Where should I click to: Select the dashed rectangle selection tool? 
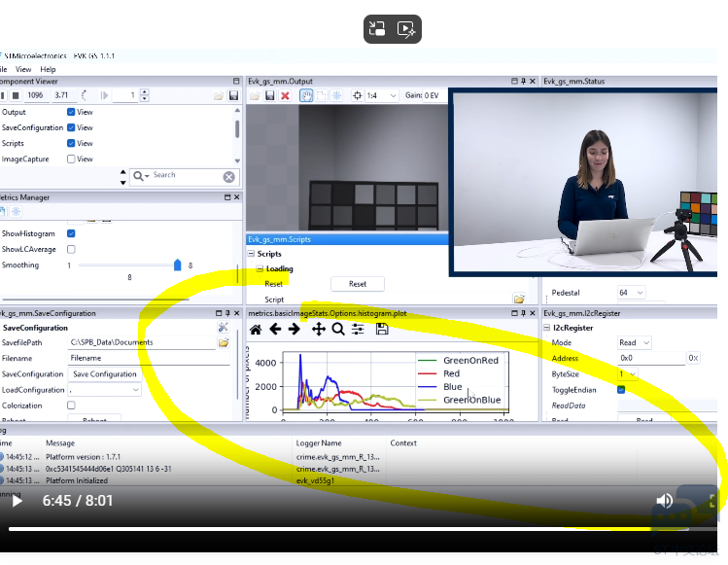(x=322, y=95)
